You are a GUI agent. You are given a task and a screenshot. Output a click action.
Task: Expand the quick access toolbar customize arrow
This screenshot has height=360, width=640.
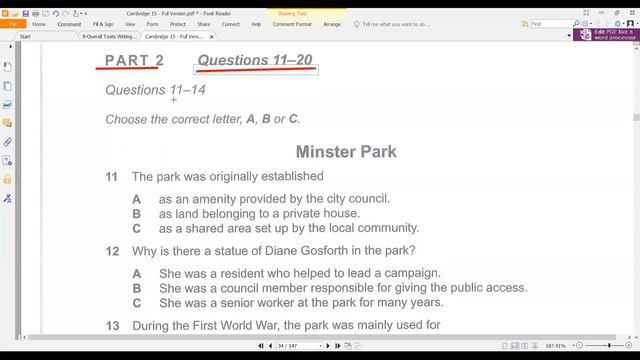click(x=86, y=14)
